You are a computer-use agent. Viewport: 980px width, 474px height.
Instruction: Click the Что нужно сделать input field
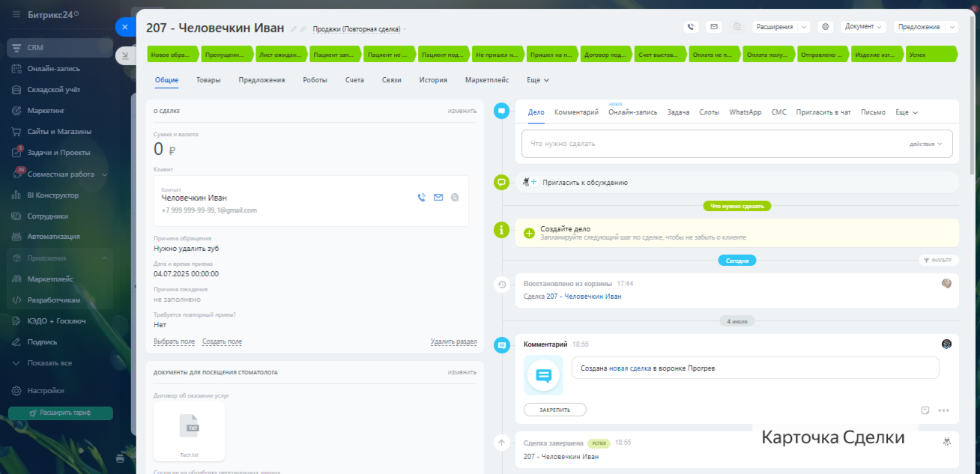712,144
